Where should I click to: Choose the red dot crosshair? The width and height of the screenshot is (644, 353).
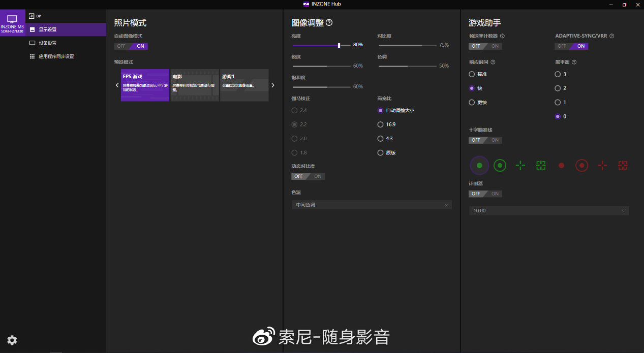(x=561, y=165)
